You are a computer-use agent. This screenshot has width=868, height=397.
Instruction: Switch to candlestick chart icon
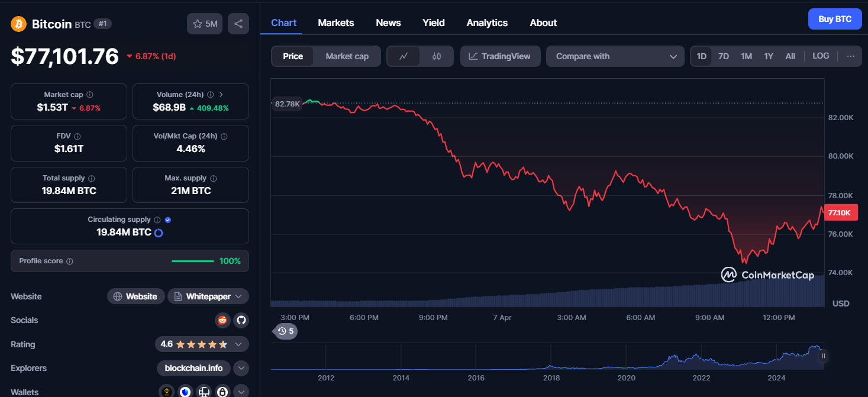click(x=437, y=56)
